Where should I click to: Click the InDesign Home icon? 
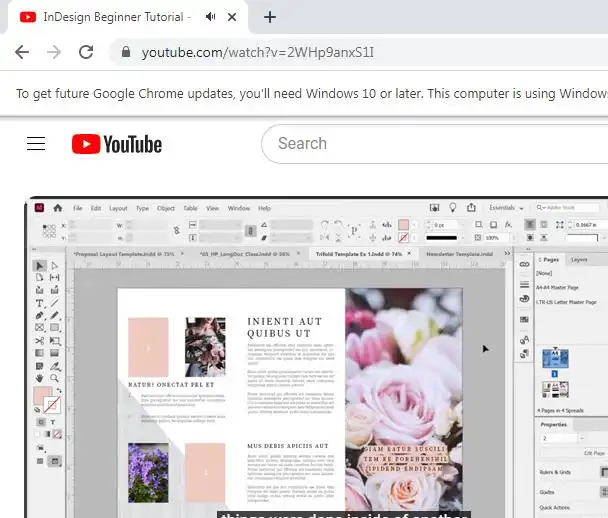coord(58,208)
